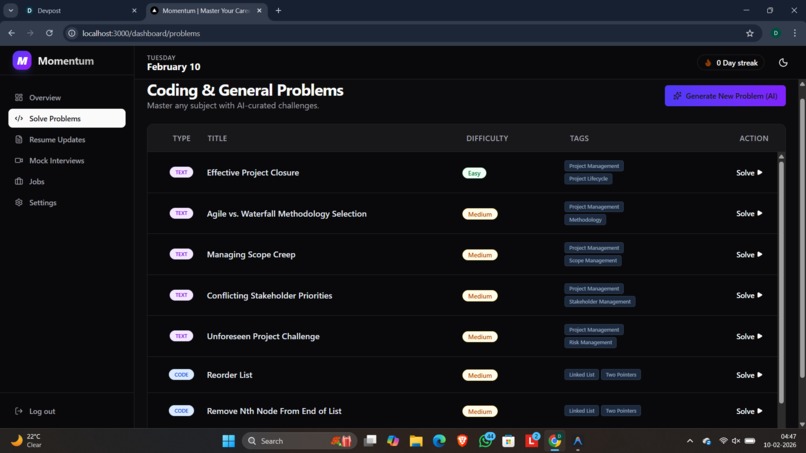Screen dimensions: 806x453
Task: Click TEXT type badge for Managing Scope Creep
Action: click(x=181, y=254)
